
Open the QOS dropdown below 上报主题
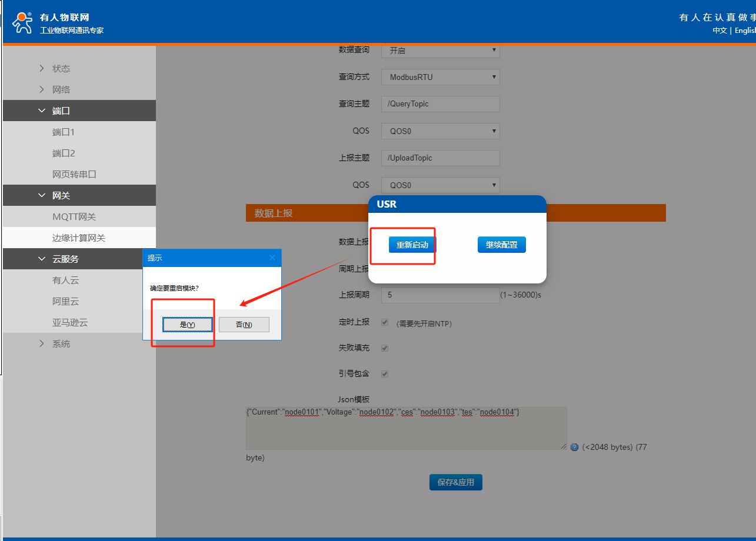point(441,185)
